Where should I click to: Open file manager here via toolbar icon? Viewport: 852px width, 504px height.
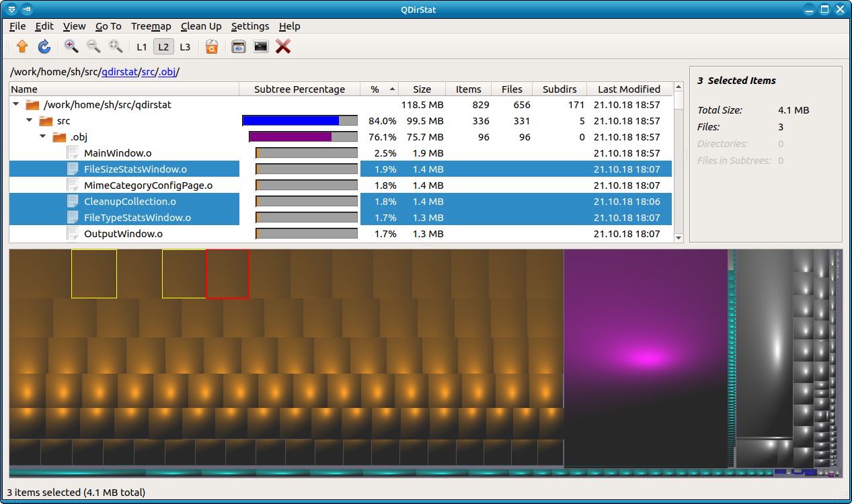click(x=238, y=46)
